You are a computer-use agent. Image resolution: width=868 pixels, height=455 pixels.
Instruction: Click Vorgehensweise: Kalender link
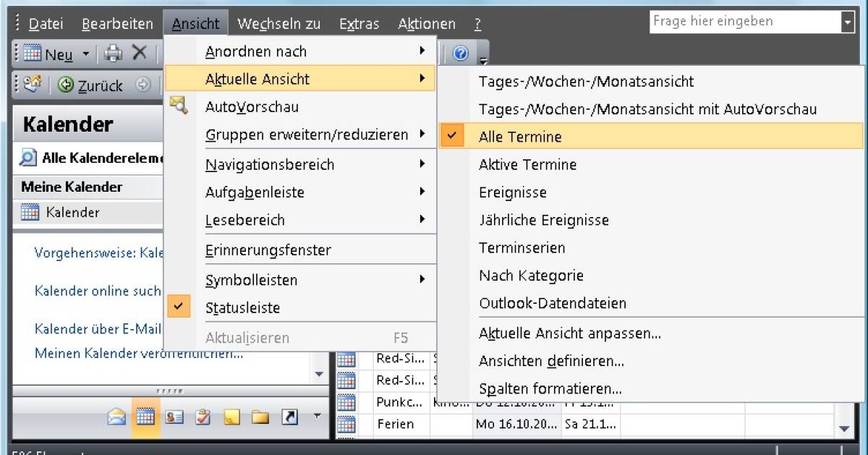click(99, 253)
